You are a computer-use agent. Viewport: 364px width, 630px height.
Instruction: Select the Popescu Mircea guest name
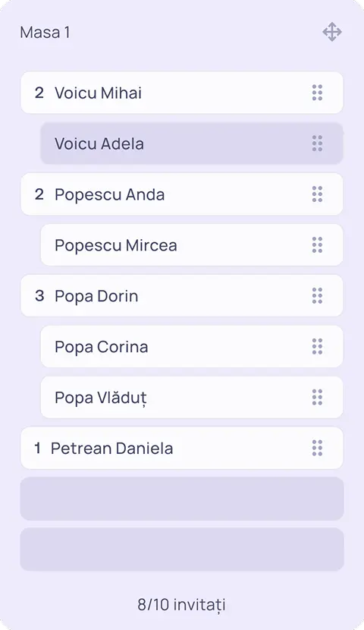(x=115, y=245)
